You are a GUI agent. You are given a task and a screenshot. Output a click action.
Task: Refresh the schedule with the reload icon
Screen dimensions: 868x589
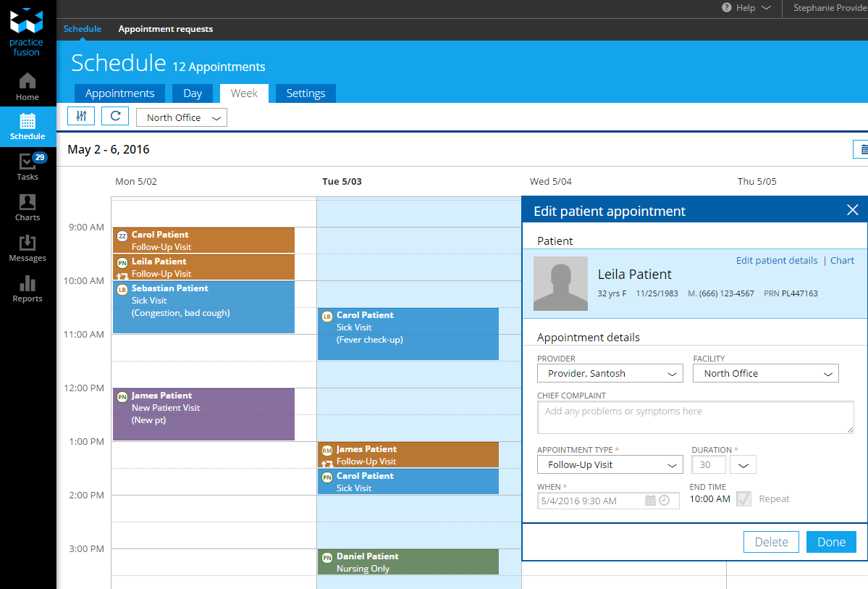(115, 117)
